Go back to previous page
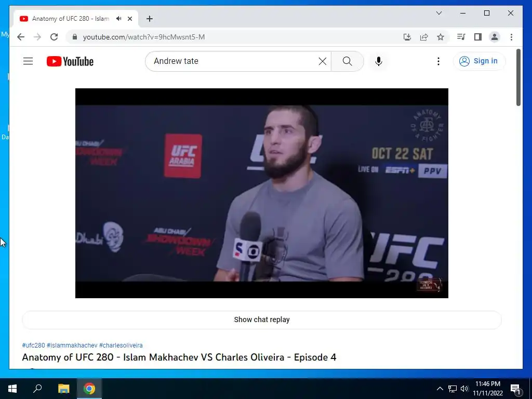Image resolution: width=532 pixels, height=399 pixels. [21, 37]
